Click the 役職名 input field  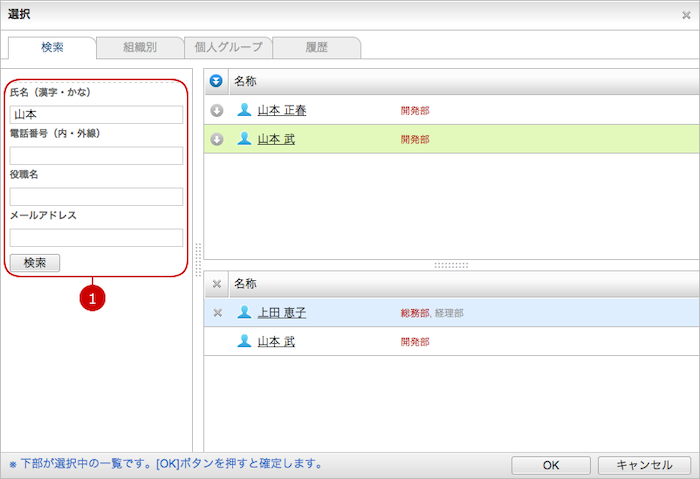click(96, 197)
